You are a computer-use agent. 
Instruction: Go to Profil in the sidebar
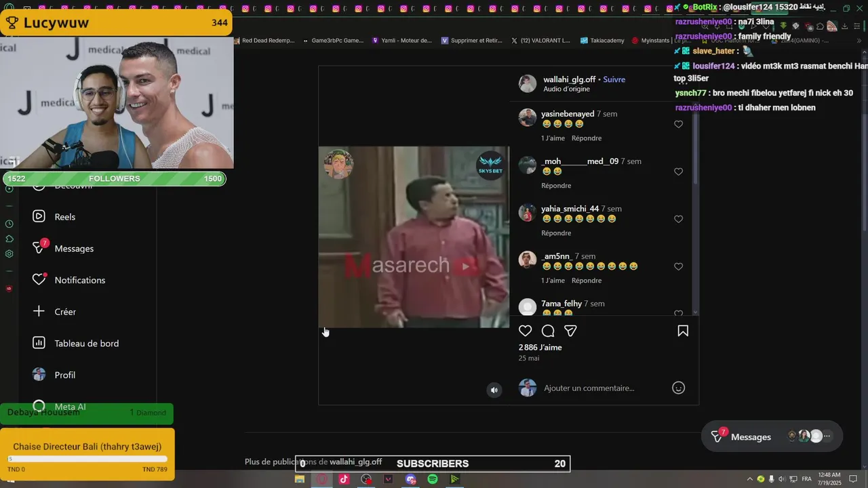pyautogui.click(x=54, y=375)
